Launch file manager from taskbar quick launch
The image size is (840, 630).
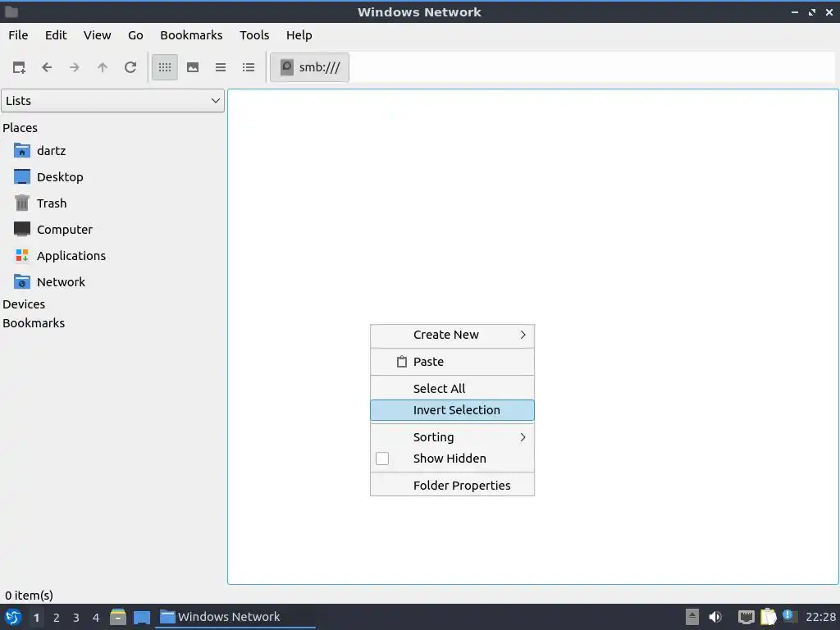pyautogui.click(x=118, y=617)
